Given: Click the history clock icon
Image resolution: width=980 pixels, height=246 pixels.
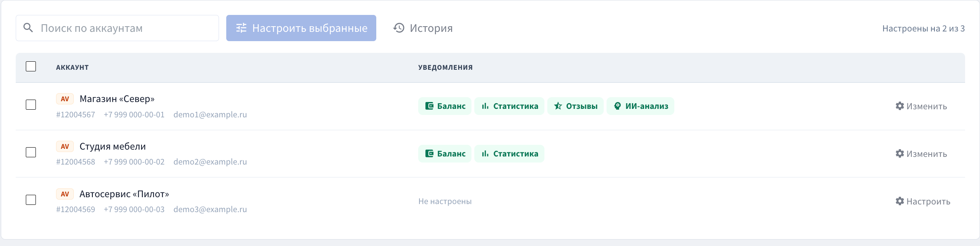Looking at the screenshot, I should [x=399, y=28].
